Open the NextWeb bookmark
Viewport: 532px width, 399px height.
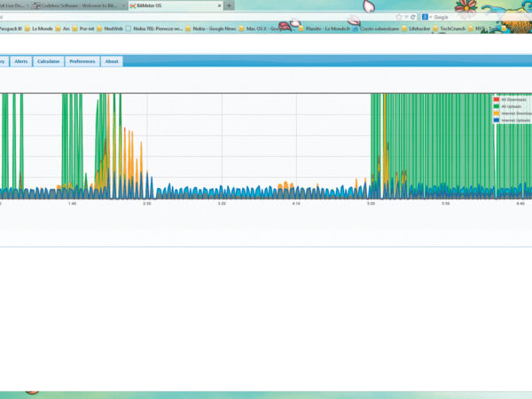(113, 28)
